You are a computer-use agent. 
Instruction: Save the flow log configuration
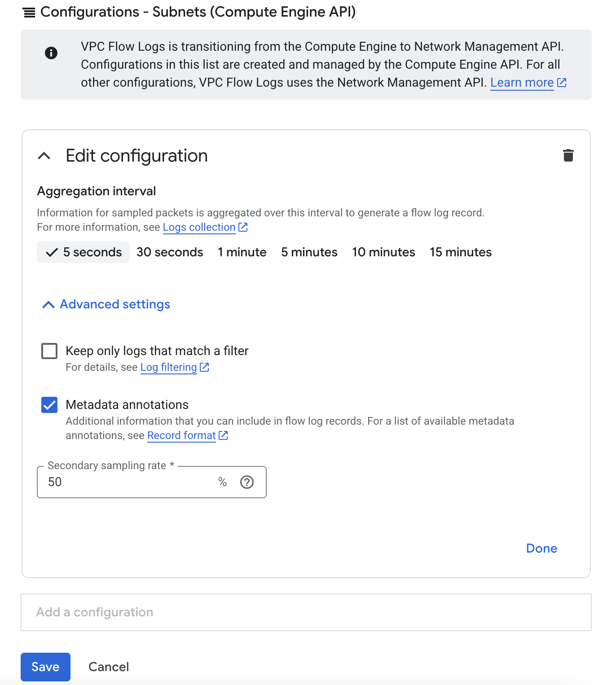pyautogui.click(x=45, y=667)
